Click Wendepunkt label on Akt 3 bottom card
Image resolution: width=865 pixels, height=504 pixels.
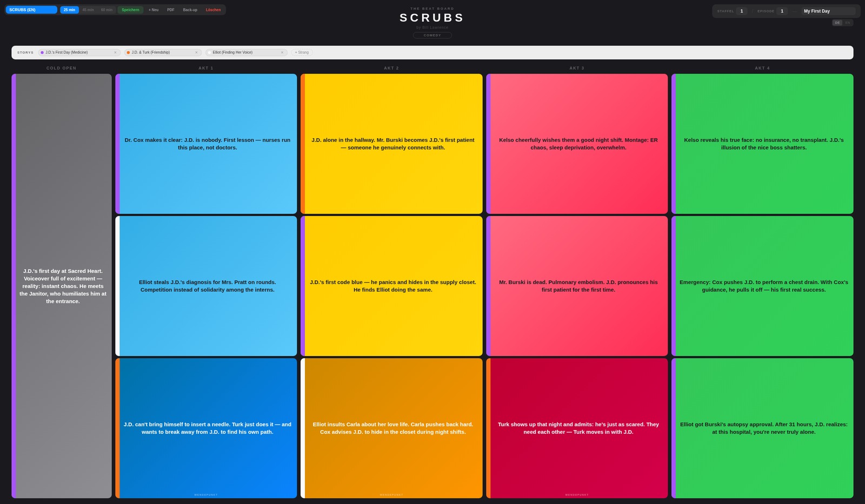(577, 495)
